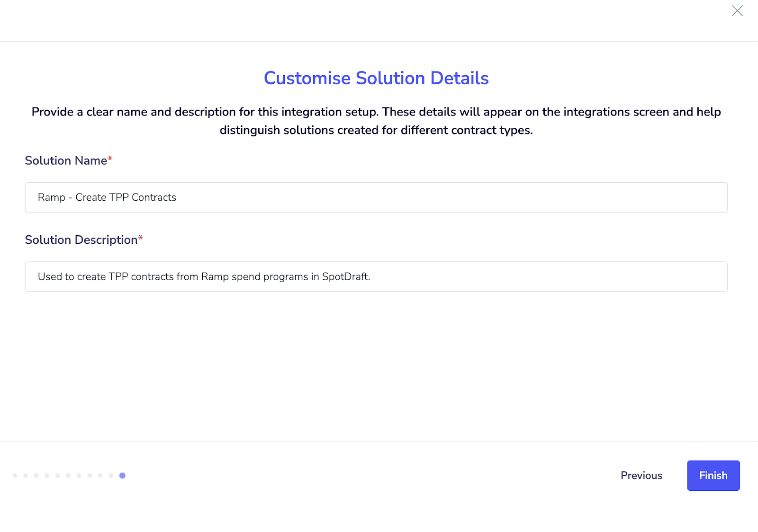
Task: Click the highlighted final step dot
Action: (122, 476)
